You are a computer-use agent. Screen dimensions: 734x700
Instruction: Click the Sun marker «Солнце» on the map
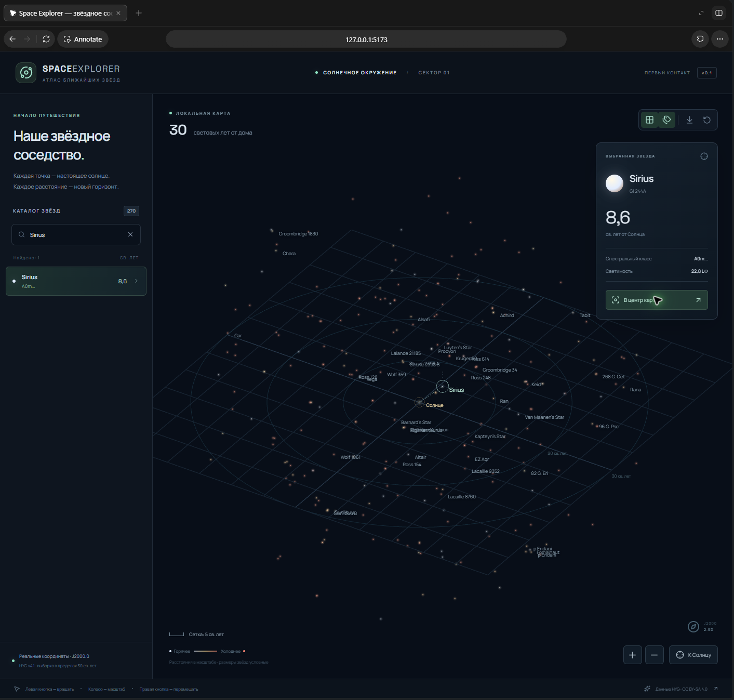pos(419,402)
